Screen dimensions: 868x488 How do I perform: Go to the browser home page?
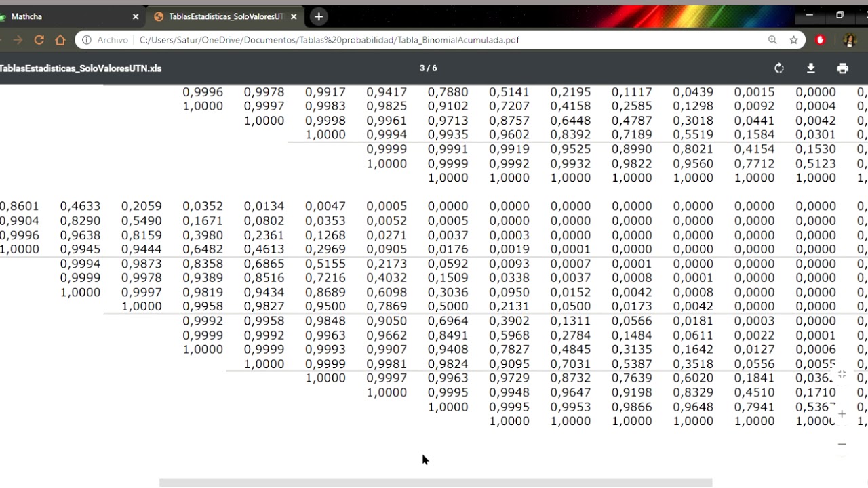tap(60, 40)
